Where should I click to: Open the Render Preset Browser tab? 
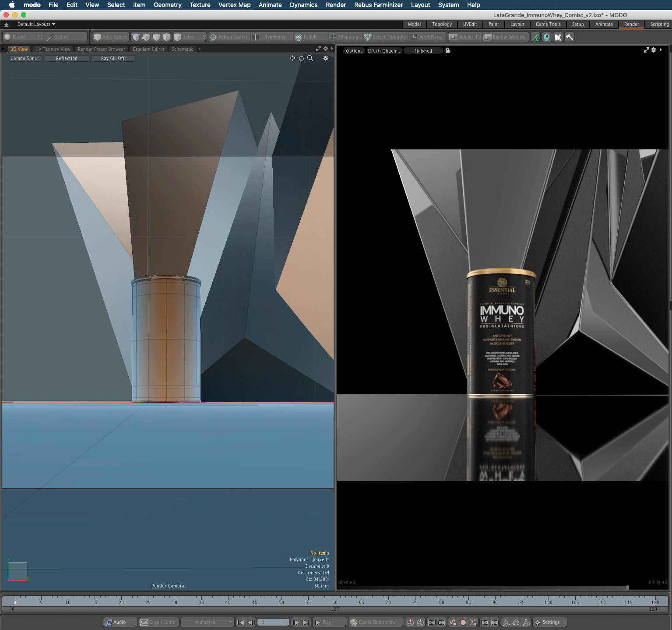point(101,49)
